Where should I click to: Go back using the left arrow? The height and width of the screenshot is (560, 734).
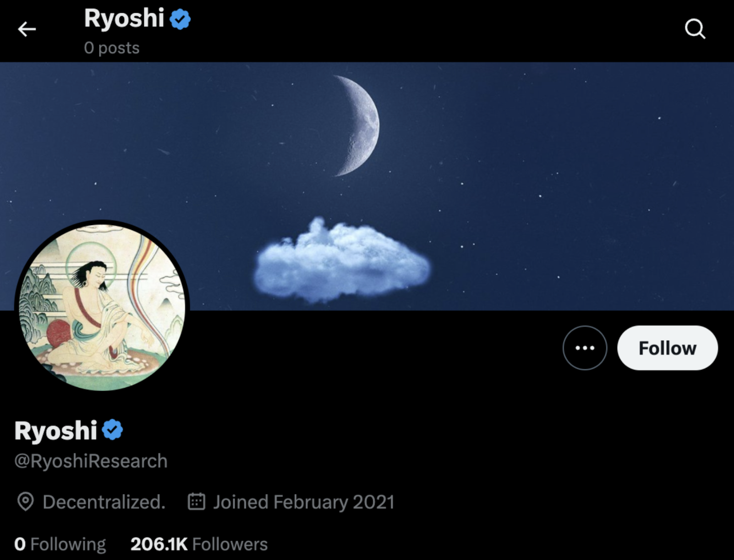27,29
